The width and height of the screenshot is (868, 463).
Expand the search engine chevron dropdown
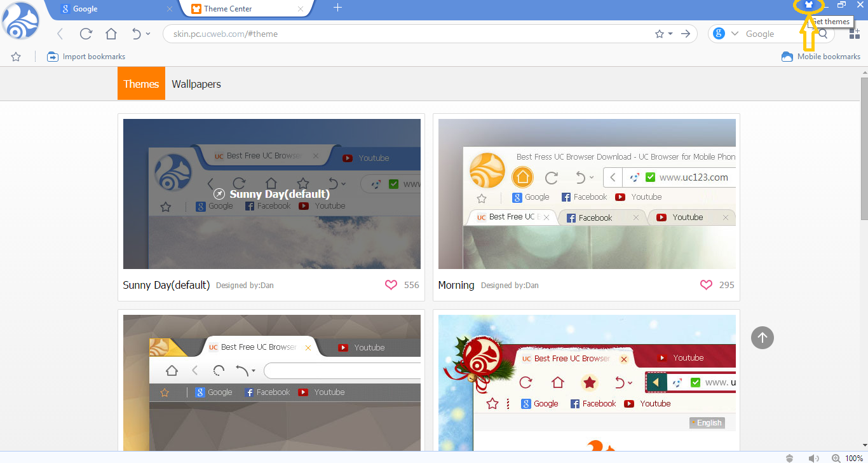(x=735, y=34)
